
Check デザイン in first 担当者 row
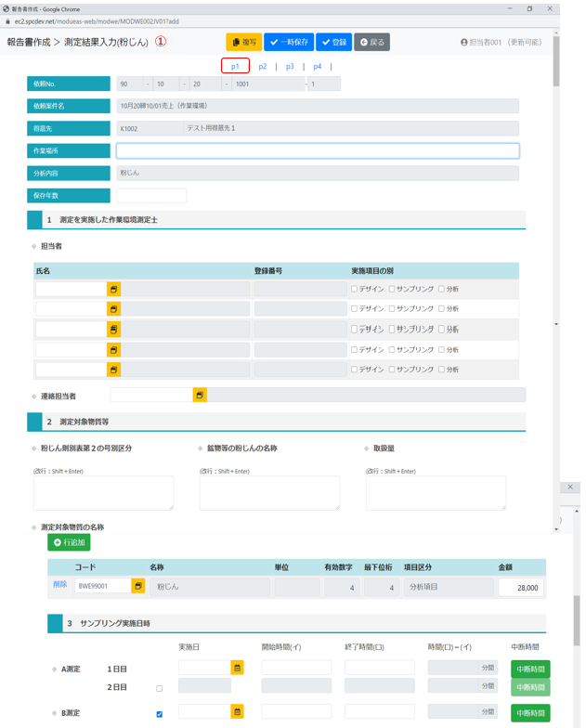click(355, 289)
